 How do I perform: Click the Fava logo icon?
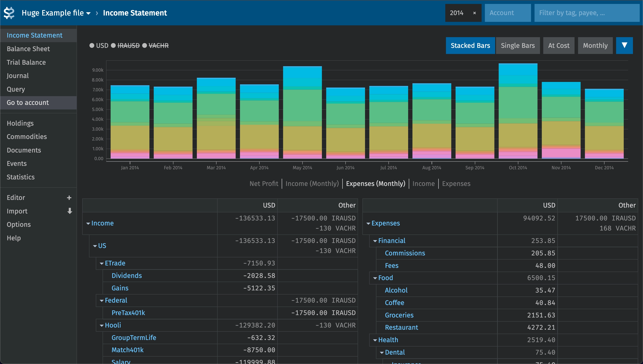coord(9,13)
